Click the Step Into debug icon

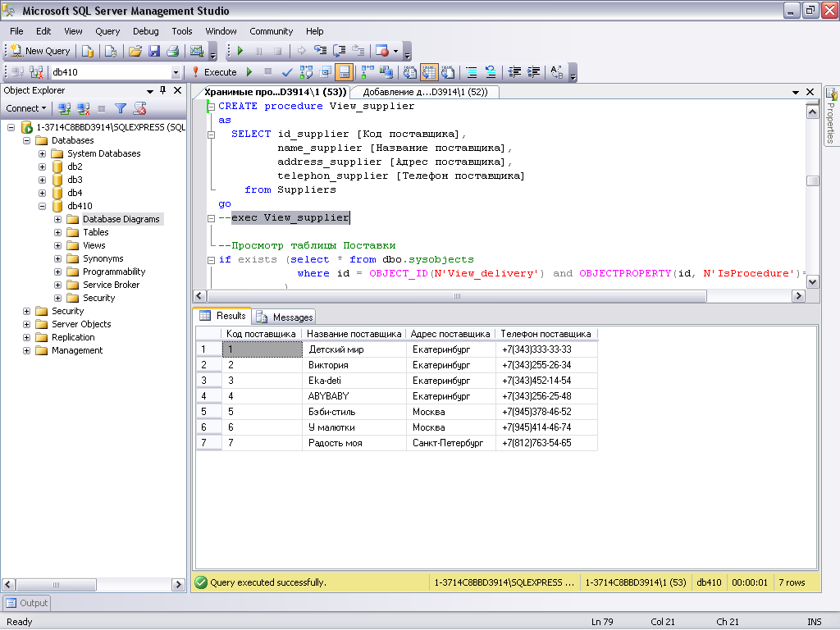tap(321, 51)
